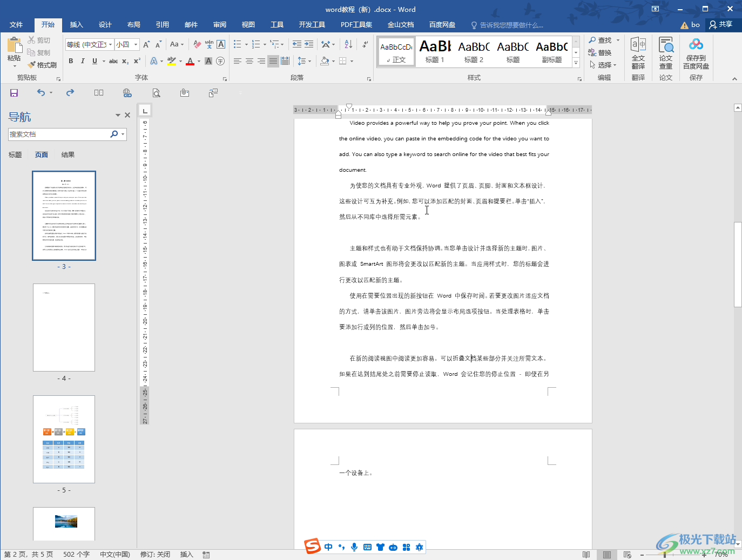742x560 pixels.
Task: Toggle italic formatting
Action: 83,61
